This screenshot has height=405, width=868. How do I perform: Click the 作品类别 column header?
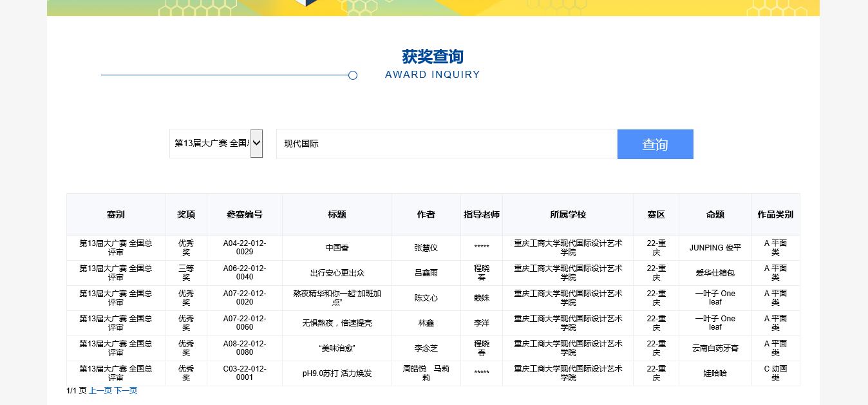[x=775, y=214]
